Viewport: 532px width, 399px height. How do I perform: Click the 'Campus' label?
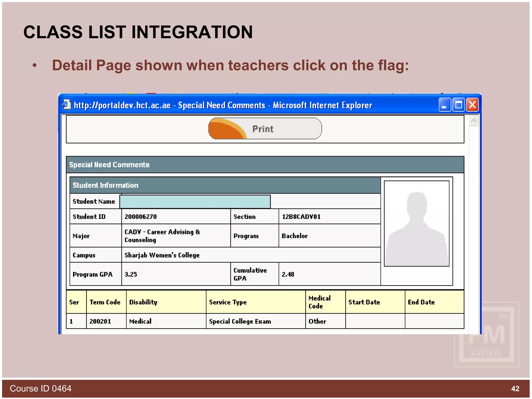[x=84, y=255]
